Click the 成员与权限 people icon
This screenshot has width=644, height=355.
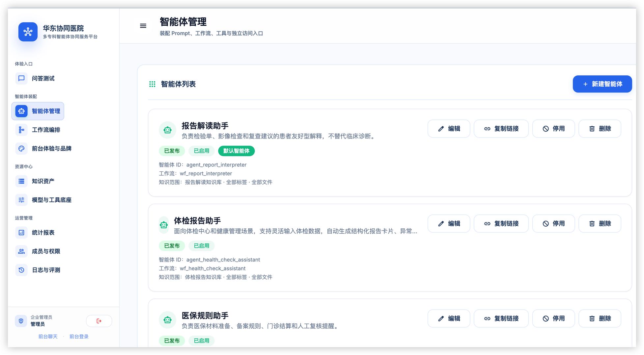click(x=21, y=251)
